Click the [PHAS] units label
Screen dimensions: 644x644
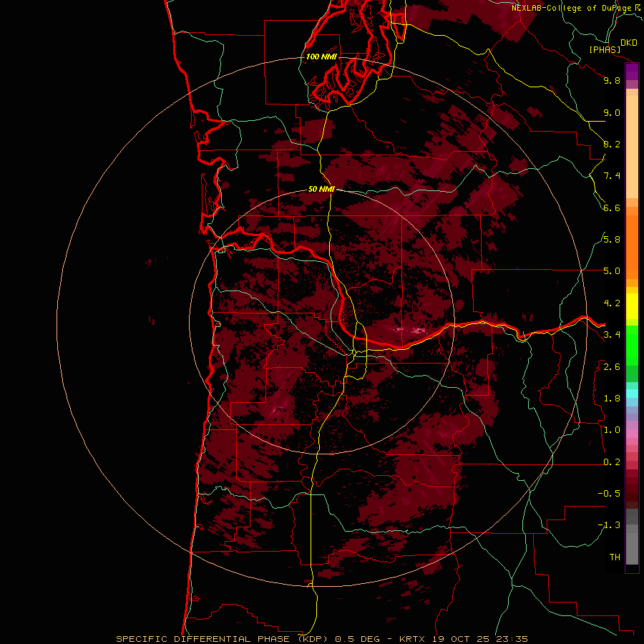(x=605, y=50)
